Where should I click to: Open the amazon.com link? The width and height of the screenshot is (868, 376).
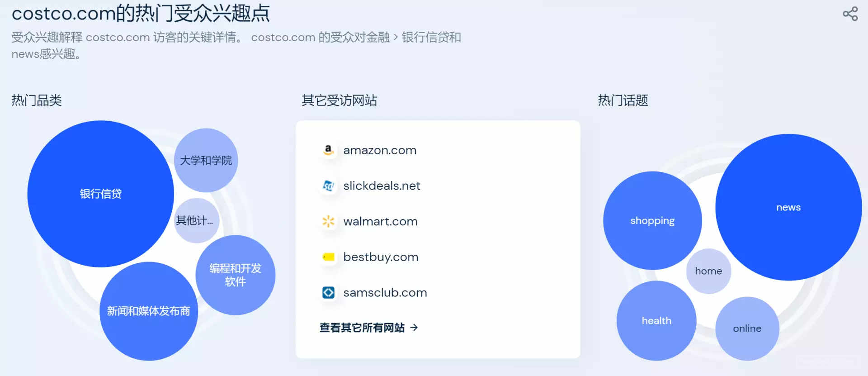380,150
